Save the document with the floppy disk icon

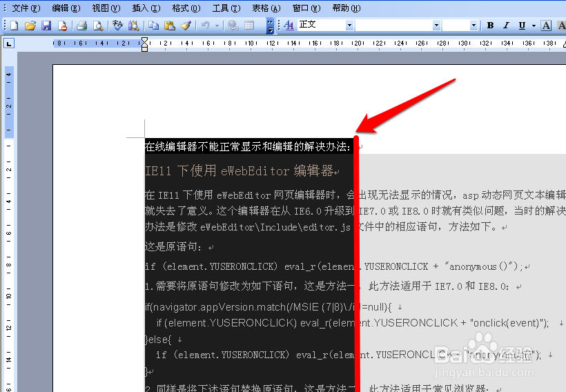[46, 26]
